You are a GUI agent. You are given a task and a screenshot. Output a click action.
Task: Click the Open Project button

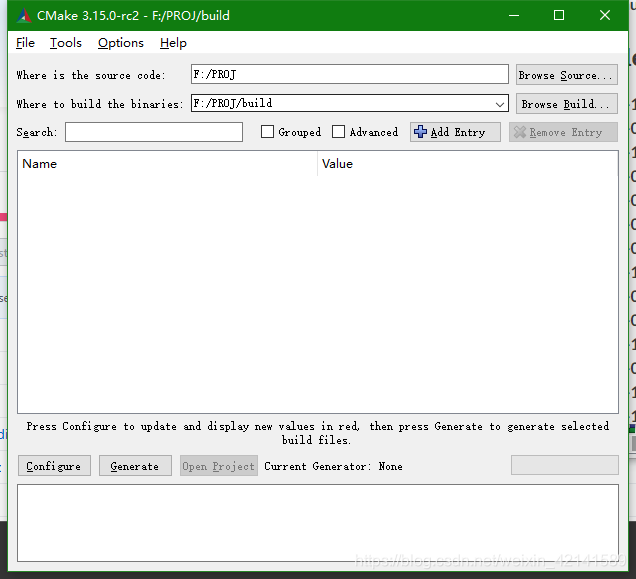pos(219,466)
